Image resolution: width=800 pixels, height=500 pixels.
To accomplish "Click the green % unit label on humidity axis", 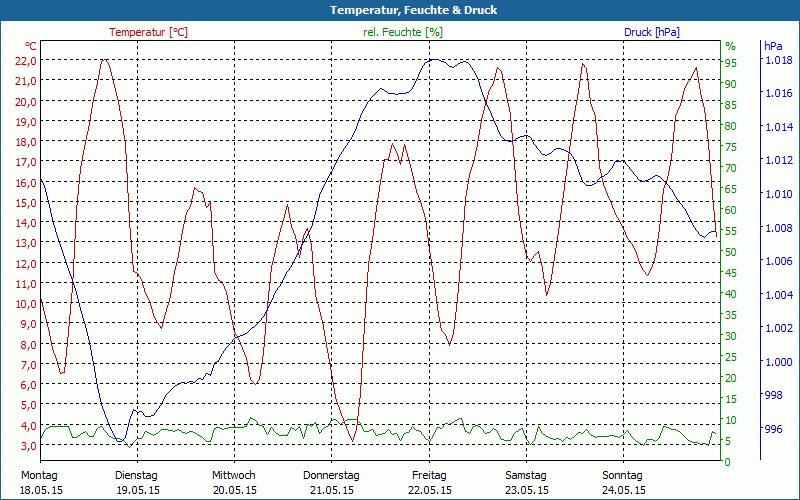I will (730, 46).
